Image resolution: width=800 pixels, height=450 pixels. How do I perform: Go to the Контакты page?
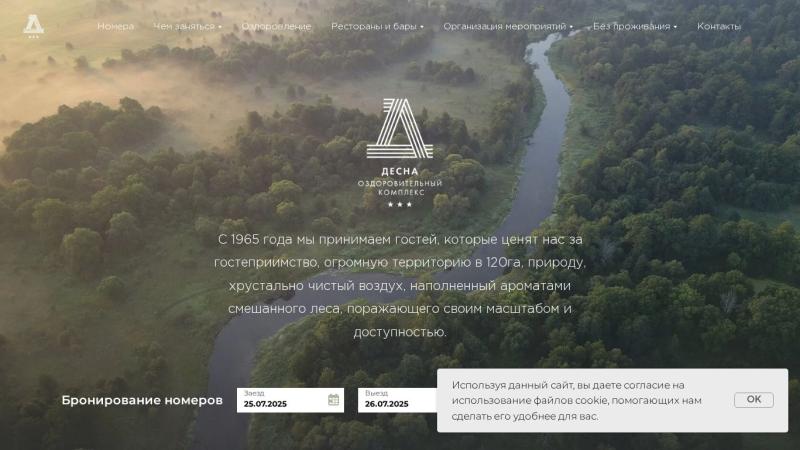[x=719, y=26]
